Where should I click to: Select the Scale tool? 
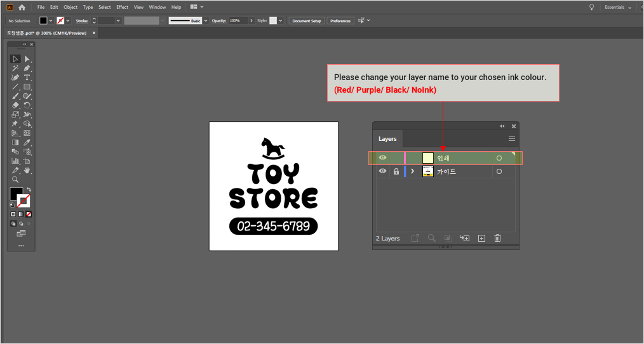15,114
